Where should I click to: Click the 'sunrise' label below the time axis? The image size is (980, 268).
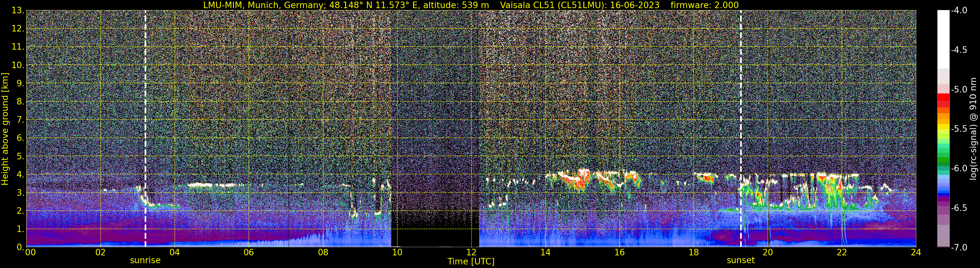click(145, 261)
